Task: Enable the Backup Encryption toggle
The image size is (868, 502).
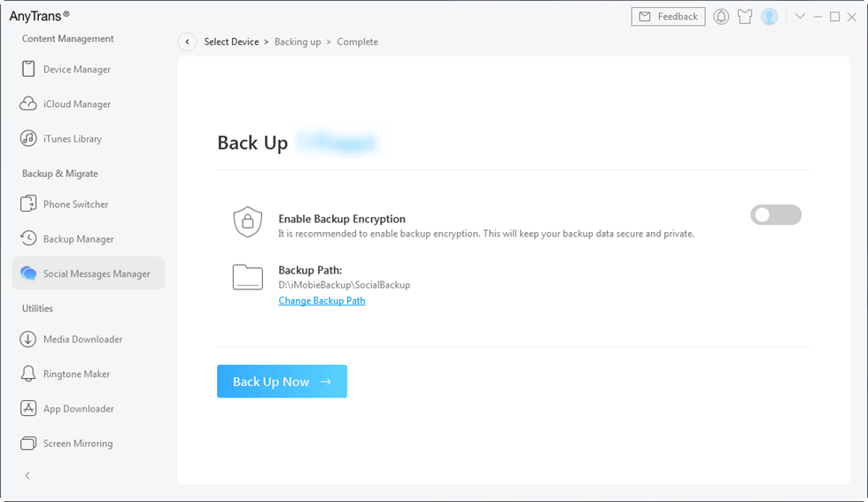Action: point(776,215)
